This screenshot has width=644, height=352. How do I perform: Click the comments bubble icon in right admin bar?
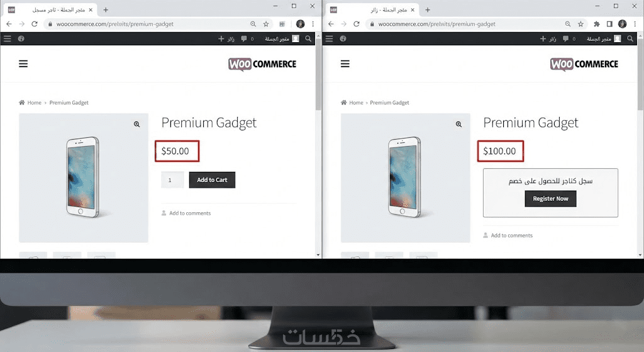coord(565,38)
